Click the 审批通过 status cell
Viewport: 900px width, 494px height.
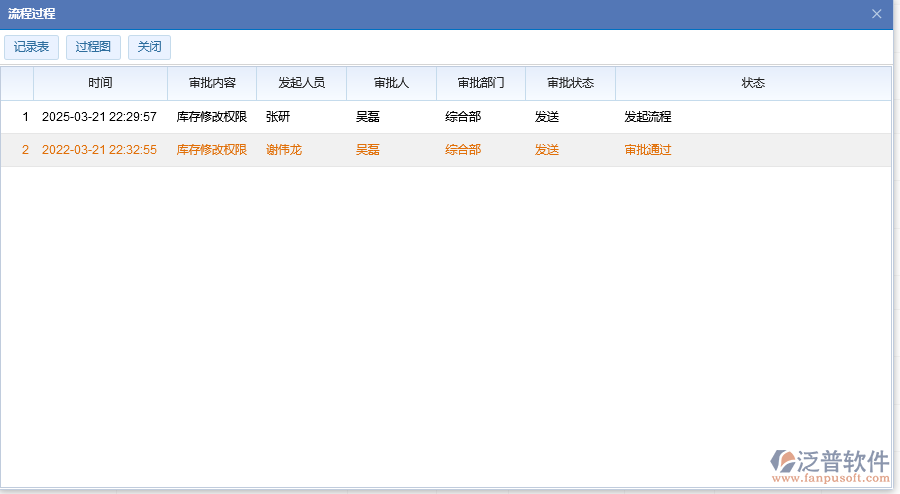[x=648, y=150]
